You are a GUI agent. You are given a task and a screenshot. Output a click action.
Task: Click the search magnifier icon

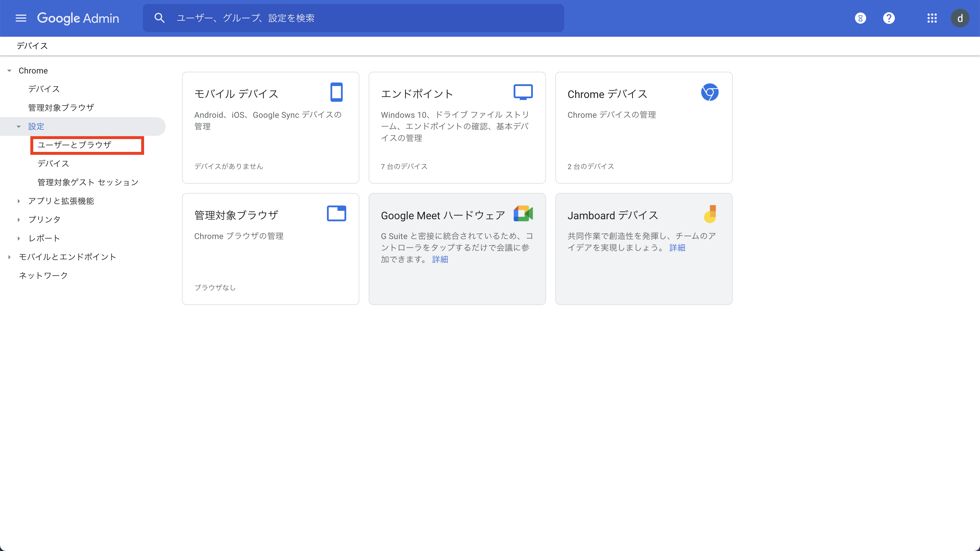[160, 18]
